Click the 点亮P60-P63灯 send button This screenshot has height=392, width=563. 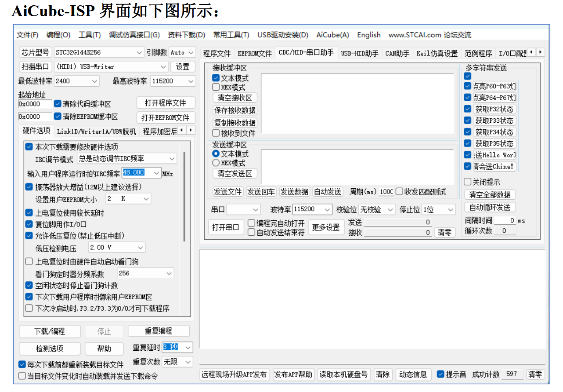(494, 86)
